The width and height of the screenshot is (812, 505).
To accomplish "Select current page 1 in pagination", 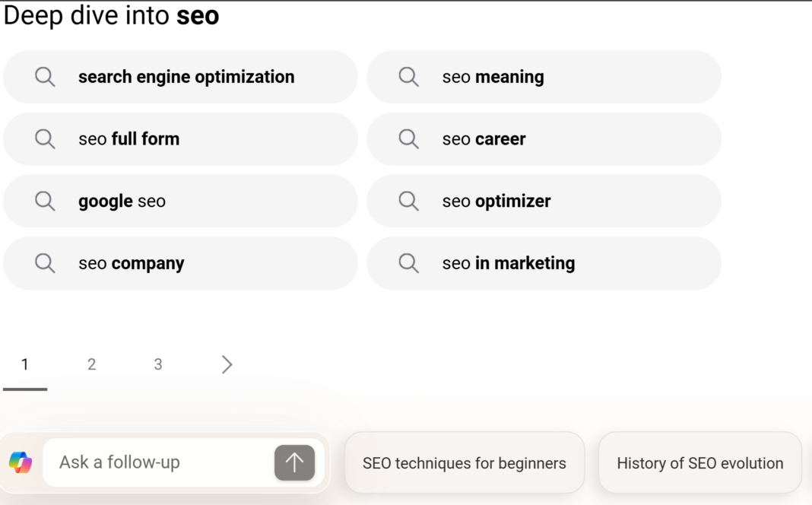I will click(25, 365).
